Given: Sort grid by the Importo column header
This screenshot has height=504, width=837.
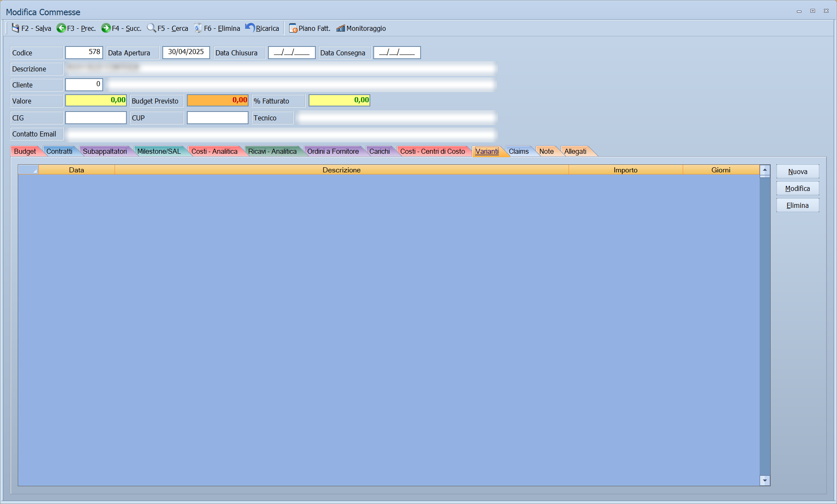Looking at the screenshot, I should pyautogui.click(x=626, y=170).
